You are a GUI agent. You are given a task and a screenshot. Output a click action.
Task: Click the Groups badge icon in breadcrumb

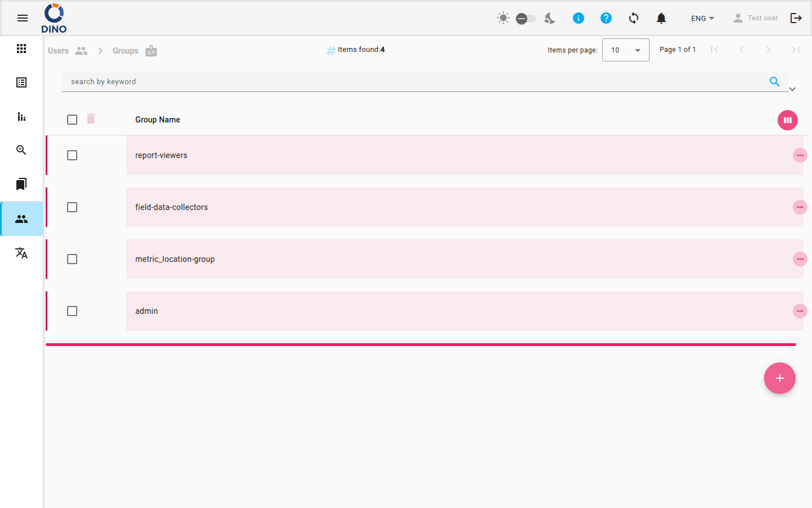(151, 51)
